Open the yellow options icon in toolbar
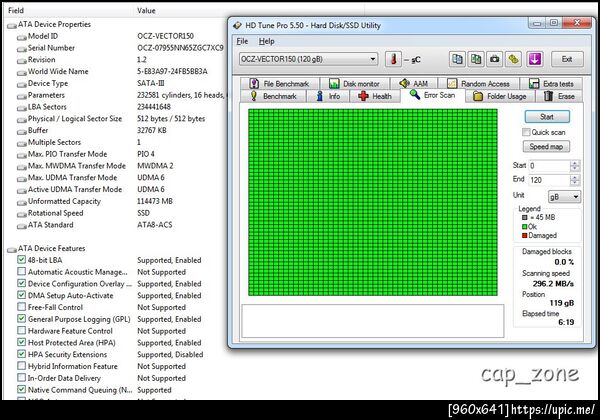 pyautogui.click(x=514, y=59)
